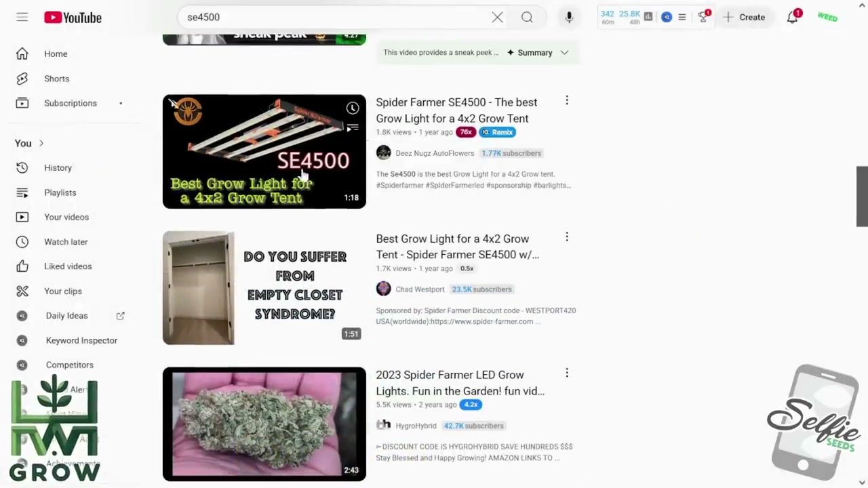Go to YouTube home via logo
The height and width of the screenshot is (488, 868).
(x=73, y=18)
